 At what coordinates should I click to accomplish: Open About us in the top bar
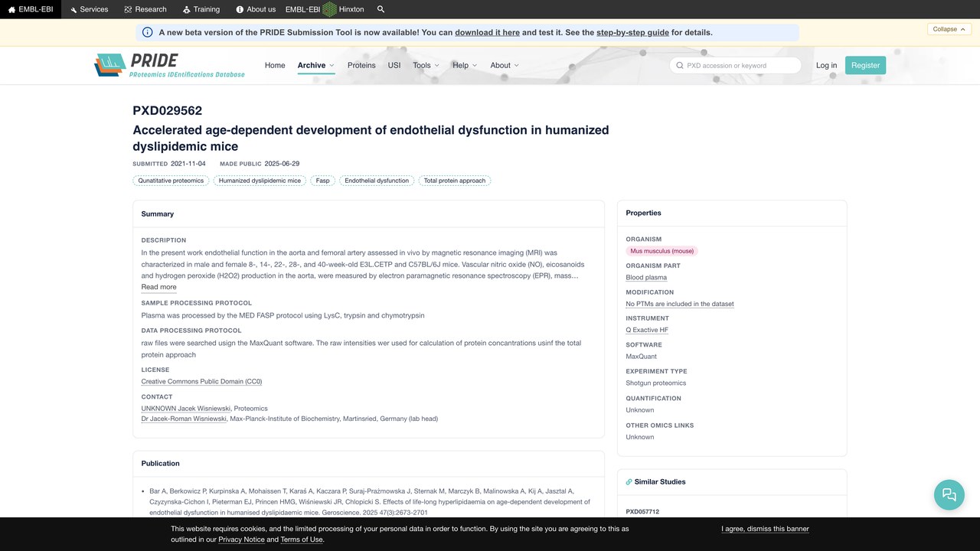(x=256, y=9)
